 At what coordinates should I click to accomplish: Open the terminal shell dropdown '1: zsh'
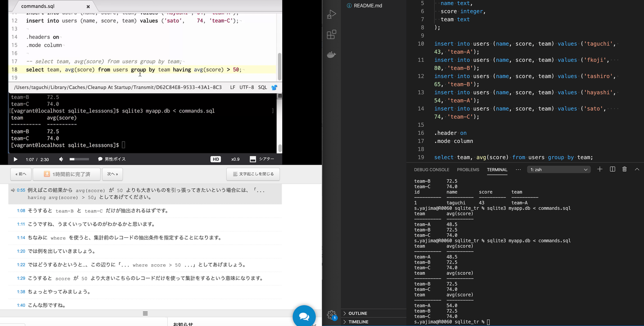pos(559,170)
